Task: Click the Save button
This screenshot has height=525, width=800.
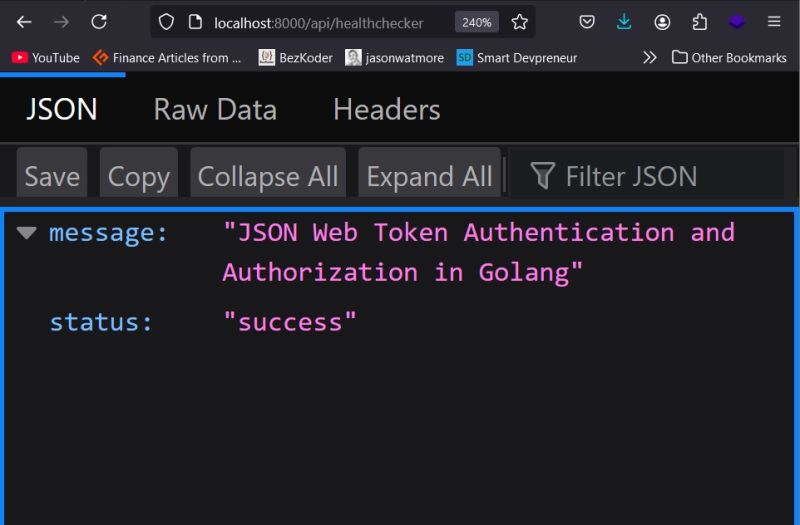Action: click(x=52, y=173)
